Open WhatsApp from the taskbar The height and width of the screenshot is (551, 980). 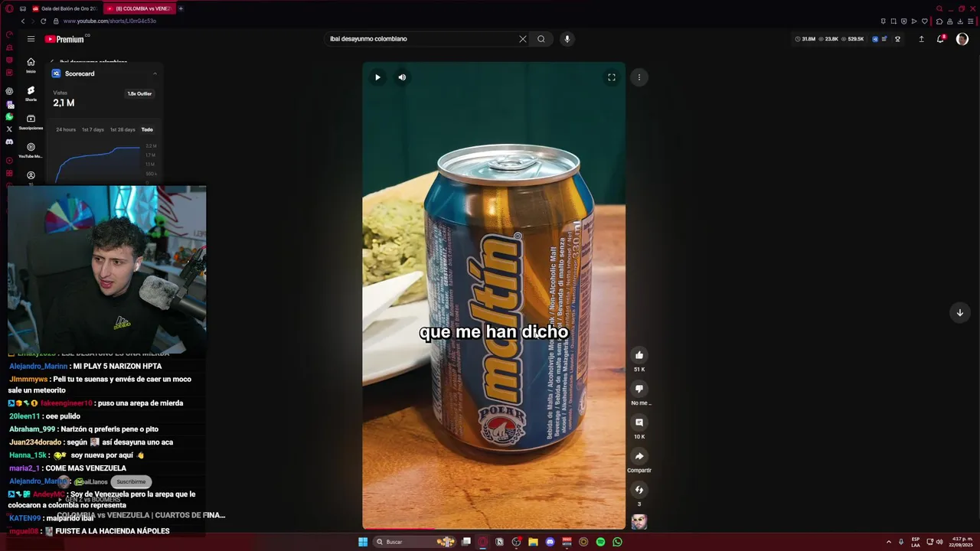pyautogui.click(x=617, y=542)
